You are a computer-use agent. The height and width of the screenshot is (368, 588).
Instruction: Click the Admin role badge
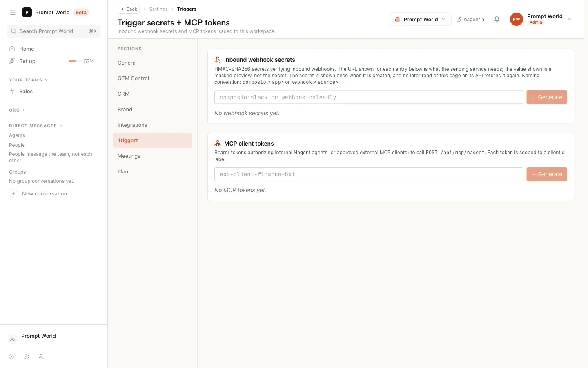pos(536,22)
